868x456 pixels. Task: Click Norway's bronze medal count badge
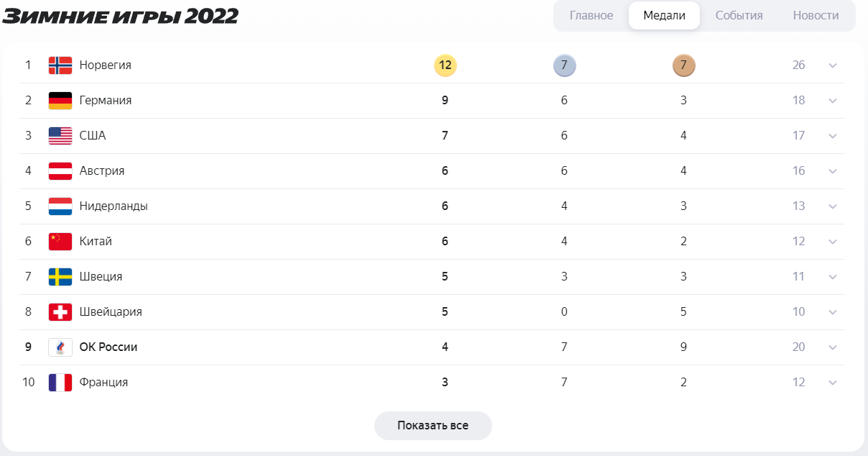click(x=684, y=65)
